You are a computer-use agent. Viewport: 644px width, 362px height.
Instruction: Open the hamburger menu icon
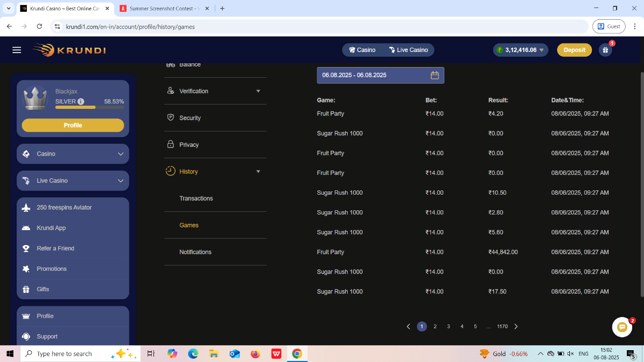[17, 50]
